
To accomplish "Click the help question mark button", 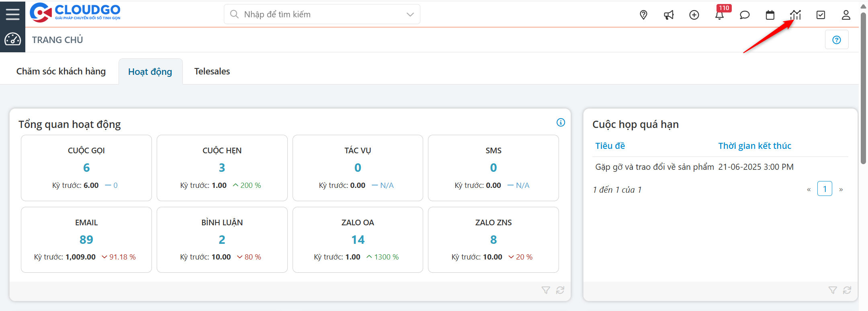I will click(x=837, y=40).
